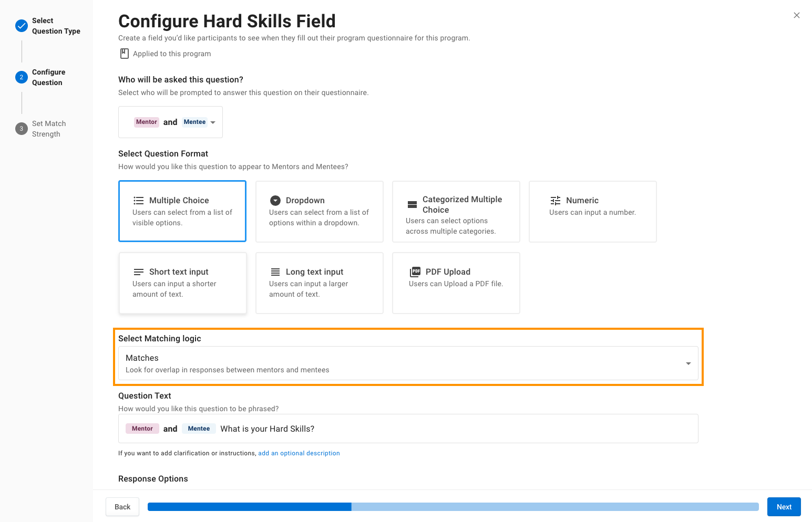Click the Categorized Multiple Choice icon
Viewport: 812px width, 522px height.
(413, 205)
